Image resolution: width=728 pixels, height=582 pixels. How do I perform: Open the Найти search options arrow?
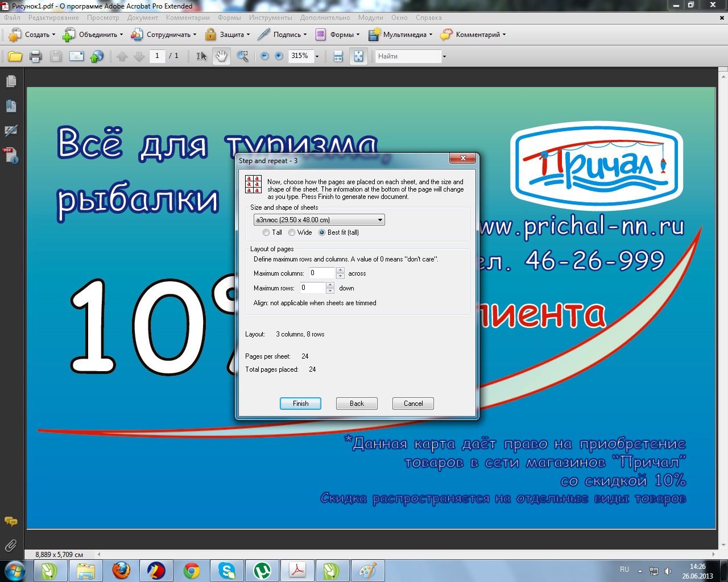click(x=445, y=56)
